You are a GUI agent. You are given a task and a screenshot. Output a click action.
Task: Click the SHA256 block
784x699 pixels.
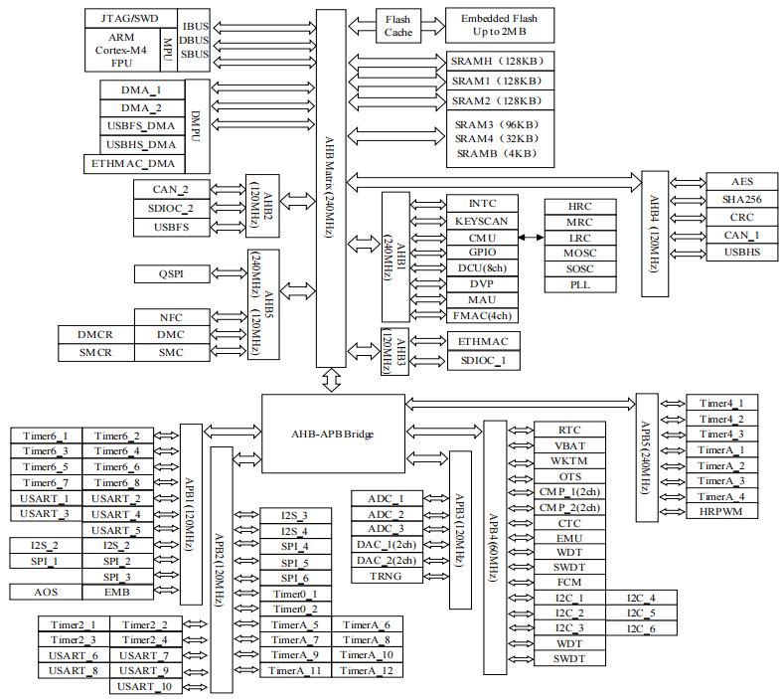(x=742, y=199)
